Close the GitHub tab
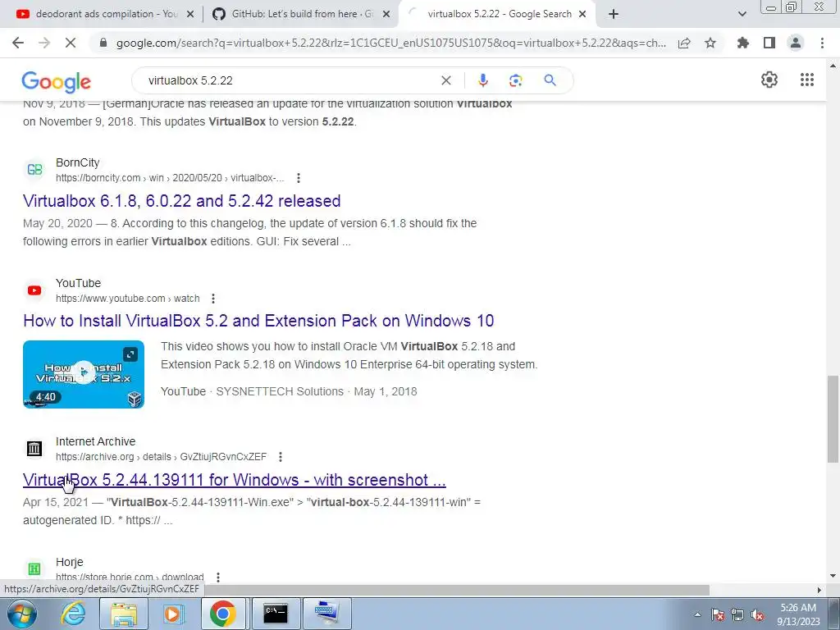Screen dimensions: 840x630 tap(386, 15)
